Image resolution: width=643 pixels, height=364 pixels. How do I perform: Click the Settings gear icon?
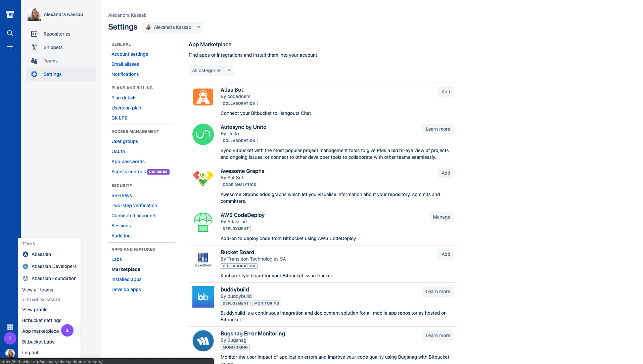pyautogui.click(x=34, y=74)
